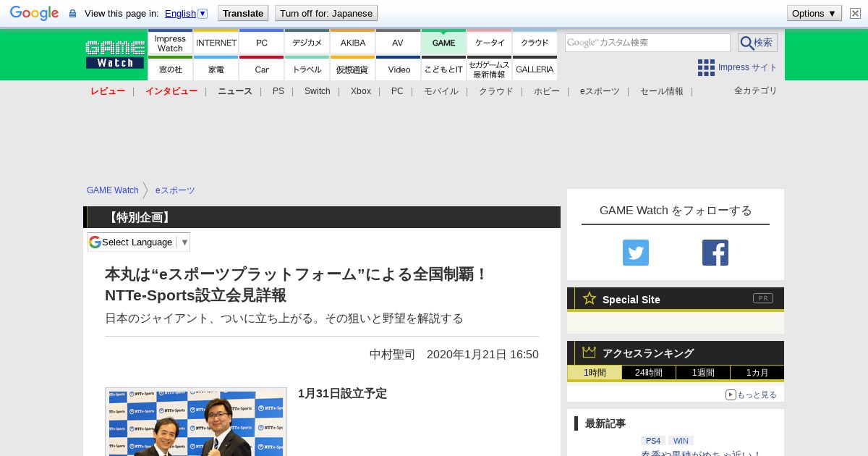
Task: Open the Video tab
Action: pos(398,68)
